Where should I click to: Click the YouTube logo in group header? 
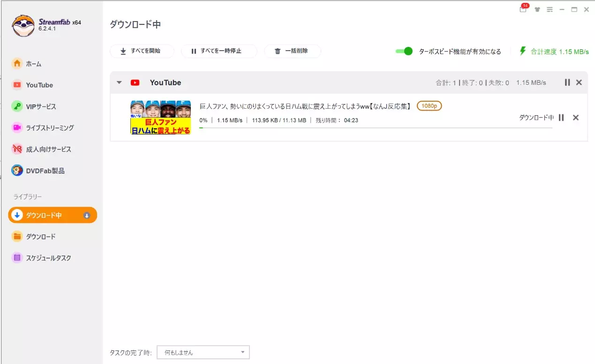coord(135,82)
